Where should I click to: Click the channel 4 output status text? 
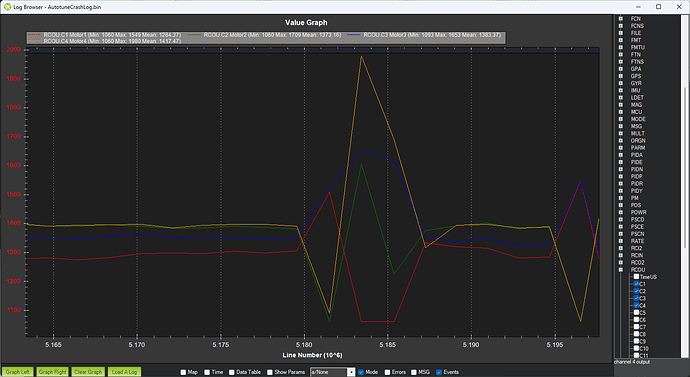pyautogui.click(x=631, y=362)
